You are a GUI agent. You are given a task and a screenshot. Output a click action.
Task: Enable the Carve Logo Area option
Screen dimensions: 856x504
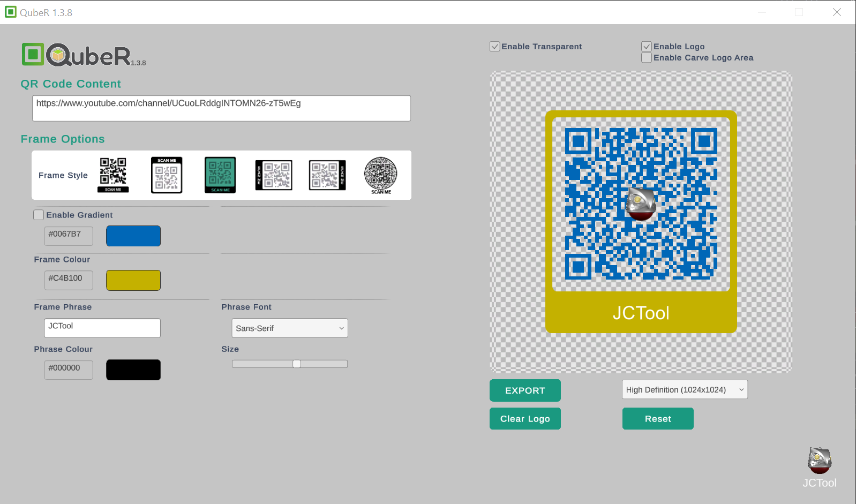(647, 57)
